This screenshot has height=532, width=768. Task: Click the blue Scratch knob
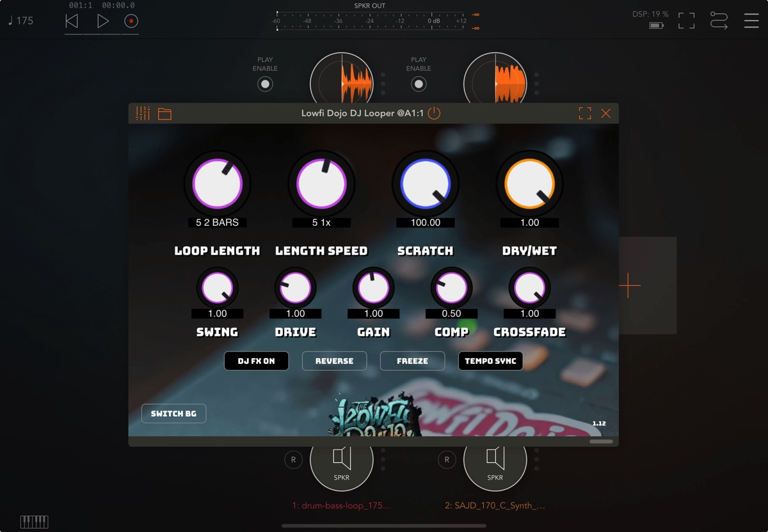pyautogui.click(x=426, y=184)
